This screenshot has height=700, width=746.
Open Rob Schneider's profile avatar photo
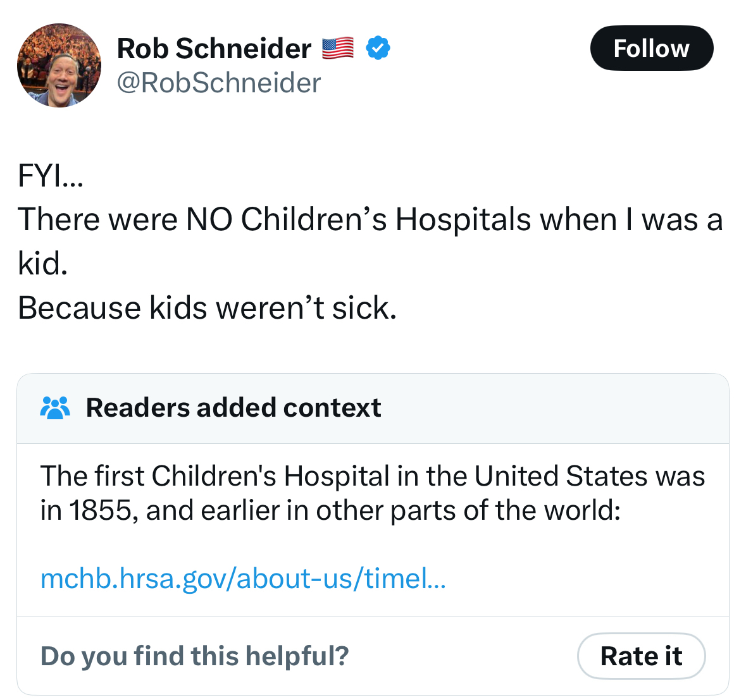pos(59,65)
